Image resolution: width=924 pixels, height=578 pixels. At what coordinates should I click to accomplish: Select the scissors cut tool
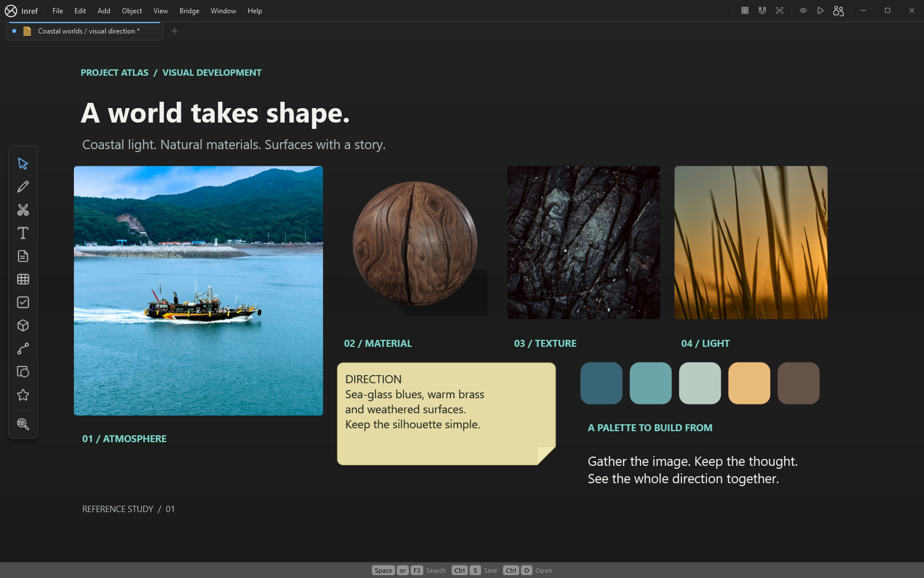pyautogui.click(x=23, y=210)
